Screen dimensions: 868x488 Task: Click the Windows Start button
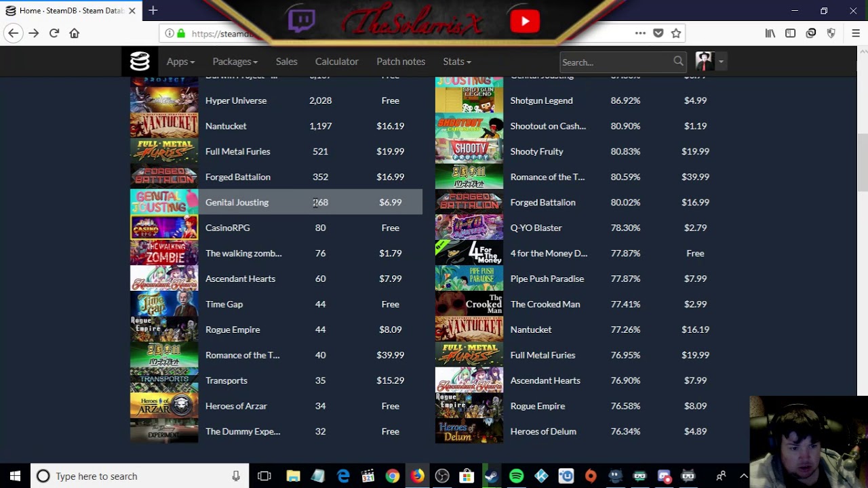(15, 476)
